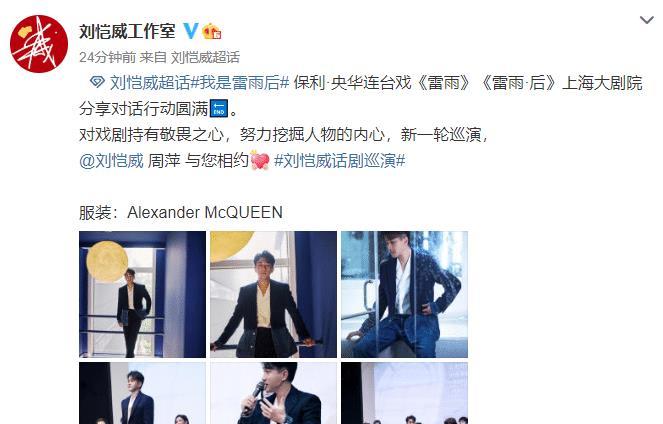The height and width of the screenshot is (424, 663).
Task: Open the 24分钟前 timestamp link
Action: (x=107, y=57)
